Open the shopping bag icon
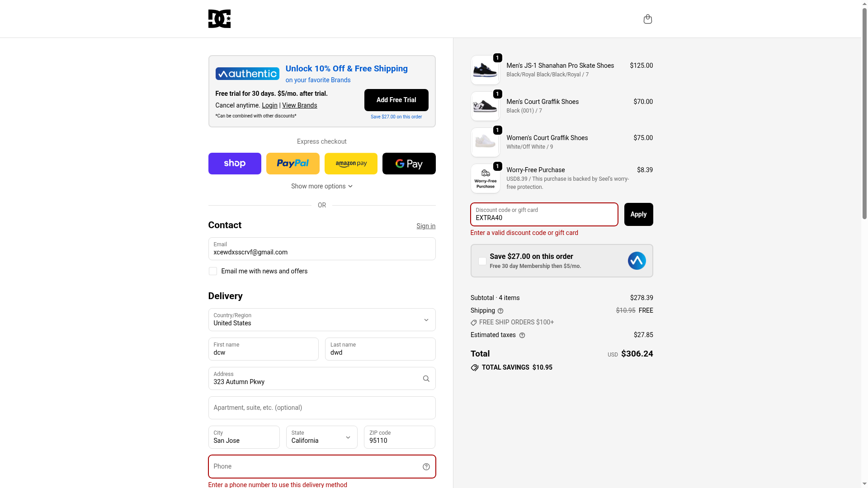Viewport: 868px width, 488px height. point(647,19)
